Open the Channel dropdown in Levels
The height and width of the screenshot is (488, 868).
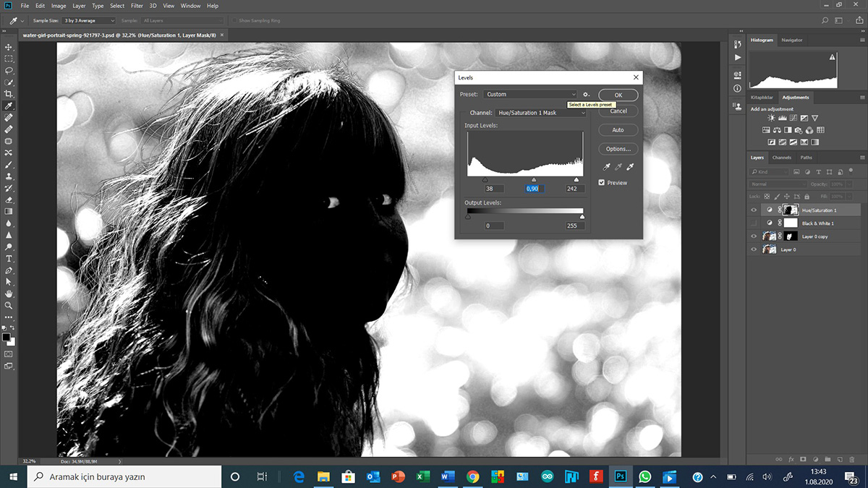[x=541, y=113]
